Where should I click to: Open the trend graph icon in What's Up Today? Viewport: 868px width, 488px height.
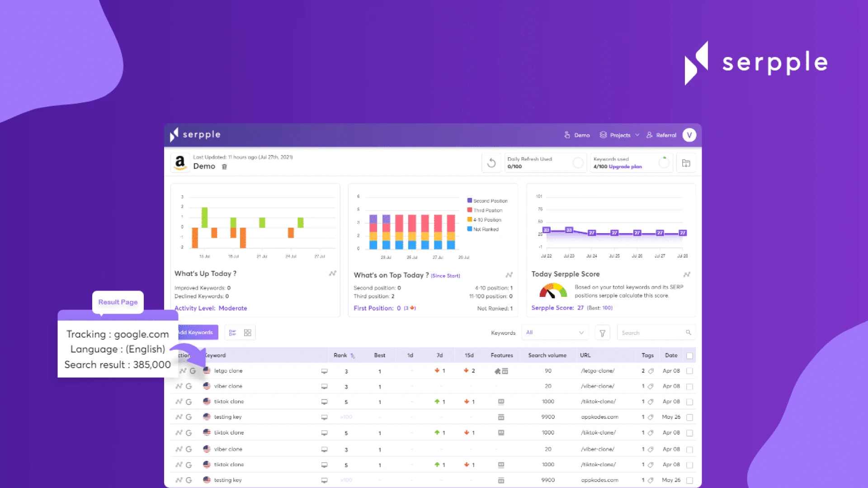coord(332,273)
